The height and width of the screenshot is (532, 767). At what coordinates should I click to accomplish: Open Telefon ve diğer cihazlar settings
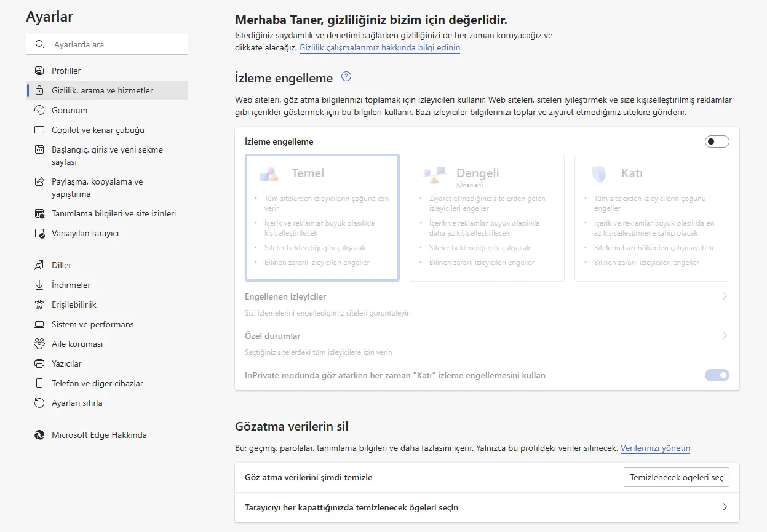(108, 383)
